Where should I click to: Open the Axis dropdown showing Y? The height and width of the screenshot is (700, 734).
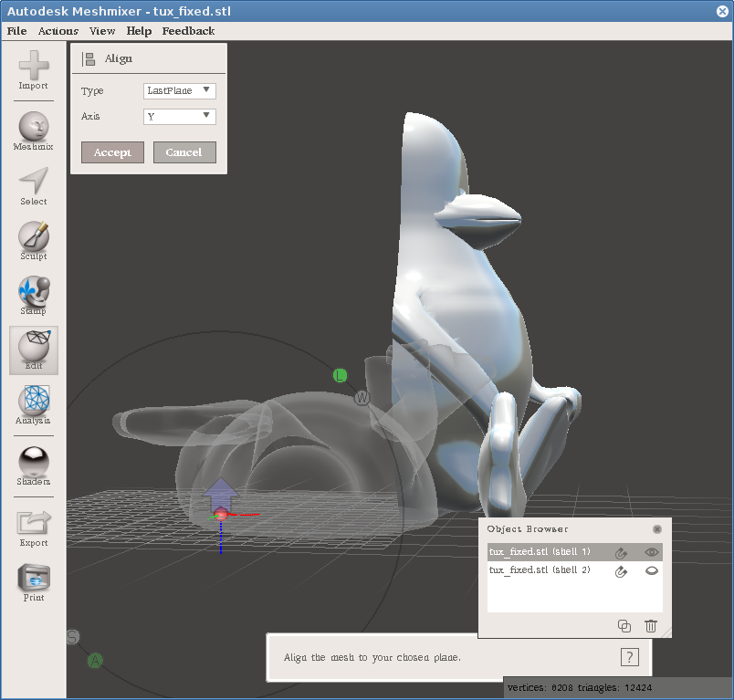pos(179,117)
